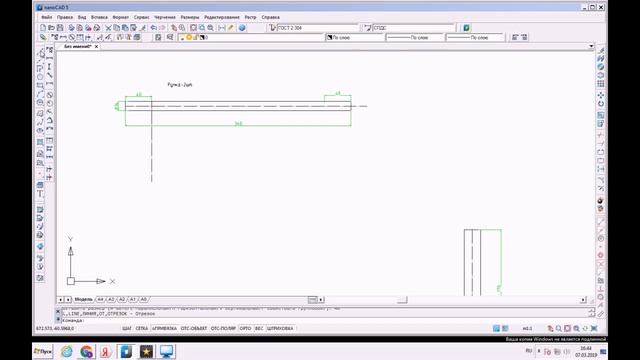Image resolution: width=640 pixels, height=360 pixels.
Task: Switch to the A4 layout tab
Action: point(100,300)
